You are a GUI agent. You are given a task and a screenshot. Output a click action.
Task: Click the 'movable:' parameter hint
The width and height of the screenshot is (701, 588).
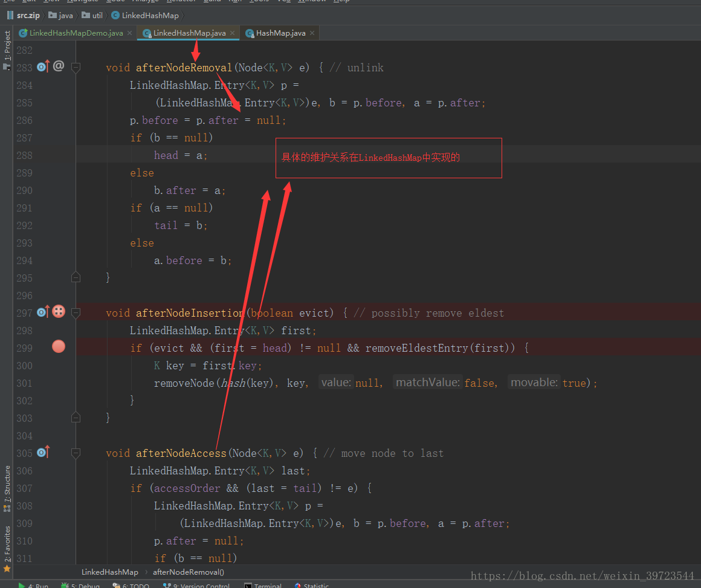click(x=534, y=383)
